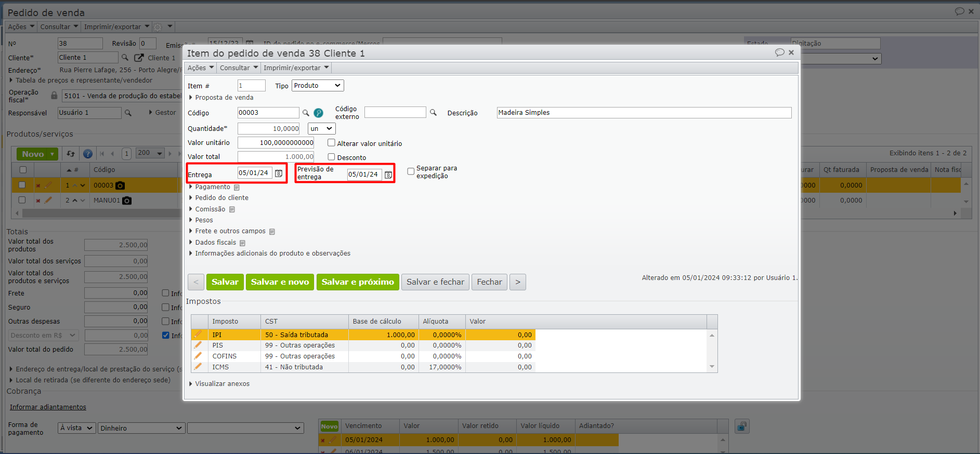
Task: Click Salvar e fechar button
Action: pyautogui.click(x=435, y=282)
